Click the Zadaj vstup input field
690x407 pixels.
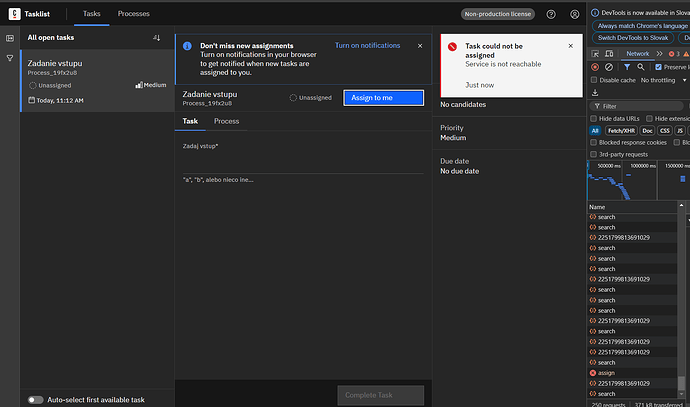(x=303, y=162)
